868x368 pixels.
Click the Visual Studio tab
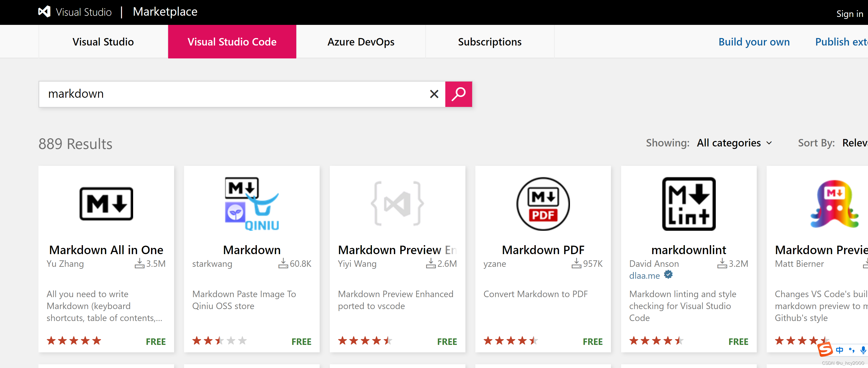tap(103, 41)
